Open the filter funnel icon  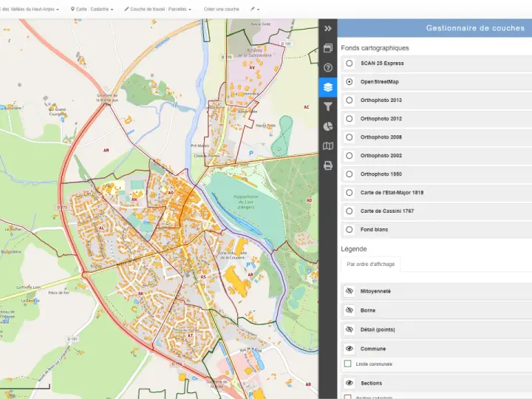(x=328, y=107)
